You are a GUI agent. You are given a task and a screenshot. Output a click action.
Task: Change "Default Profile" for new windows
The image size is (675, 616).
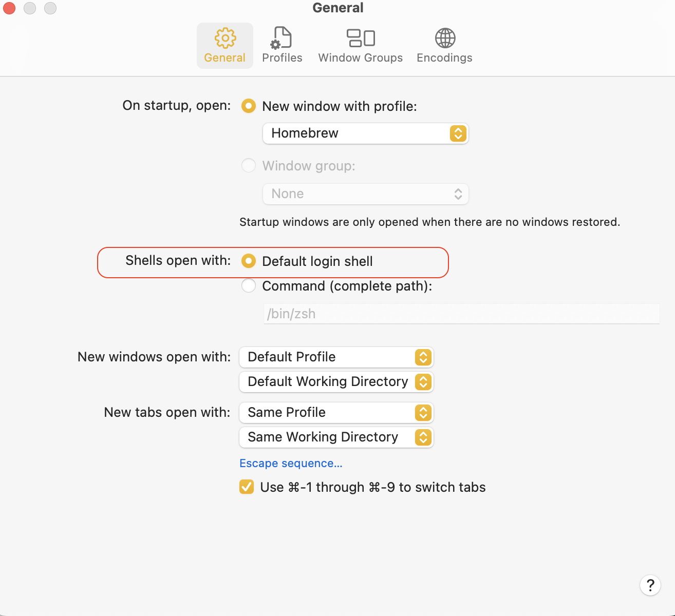tap(336, 357)
